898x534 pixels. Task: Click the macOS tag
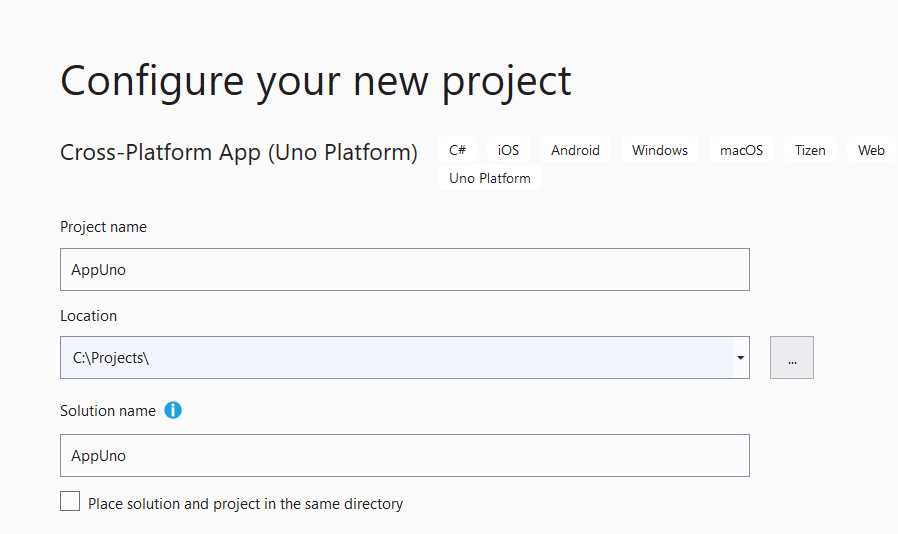741,150
